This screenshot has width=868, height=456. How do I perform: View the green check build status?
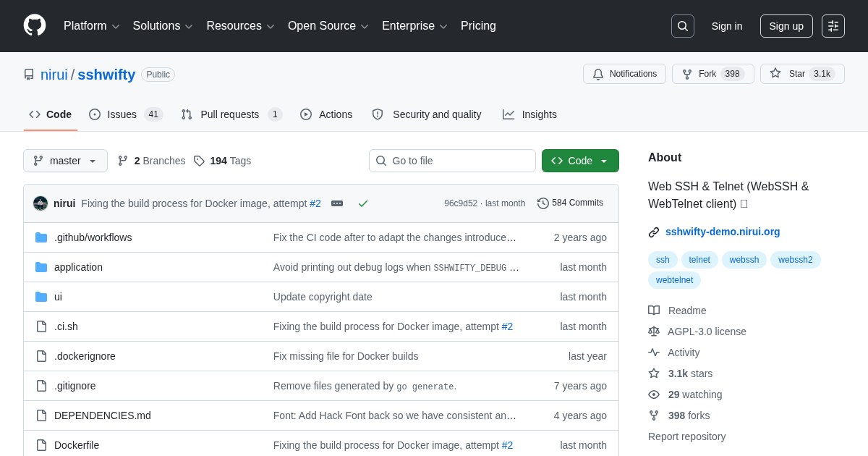click(363, 203)
